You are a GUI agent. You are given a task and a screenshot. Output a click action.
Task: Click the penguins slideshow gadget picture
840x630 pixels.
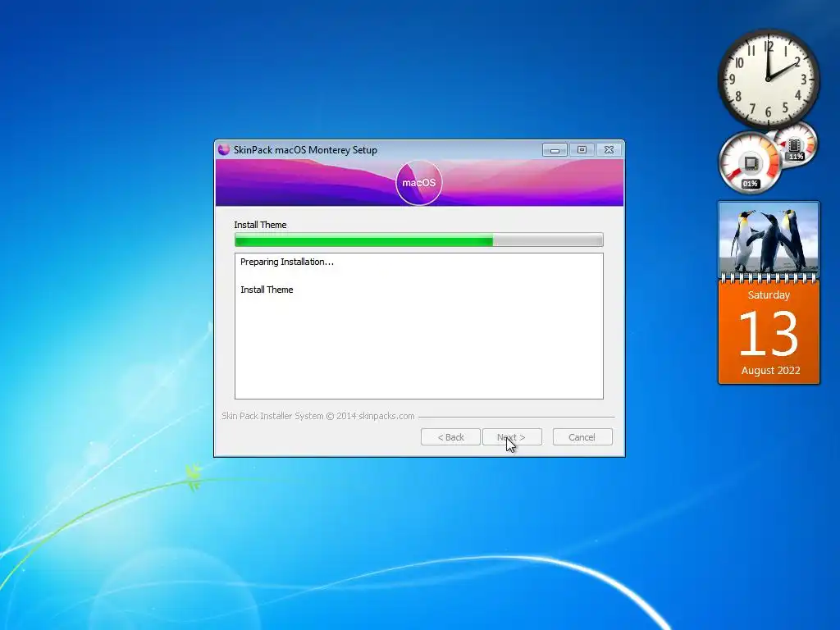(x=769, y=237)
